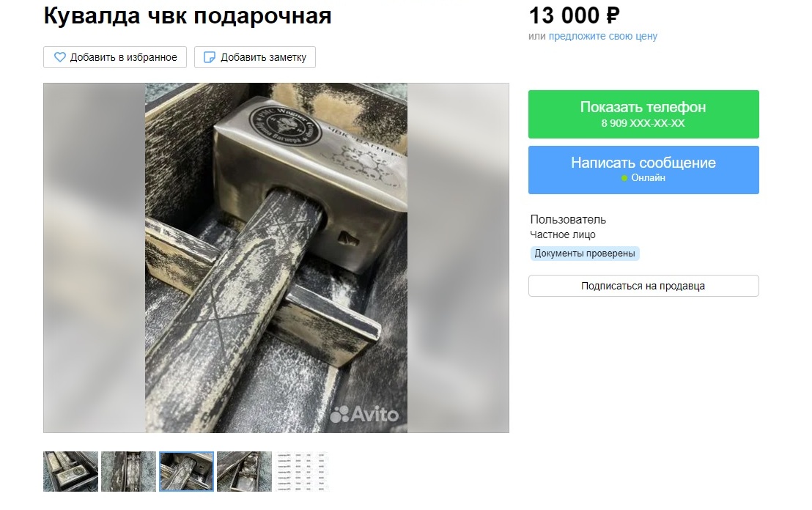The width and height of the screenshot is (812, 510).
Task: Open the предложите свою цену link
Action: tap(603, 36)
